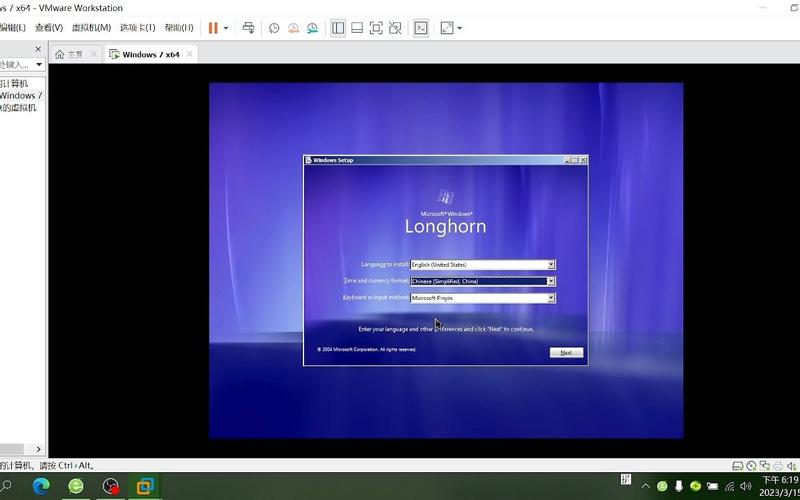800x500 pixels.
Task: Open the library search filter dropdown arrow
Action: (x=39, y=65)
